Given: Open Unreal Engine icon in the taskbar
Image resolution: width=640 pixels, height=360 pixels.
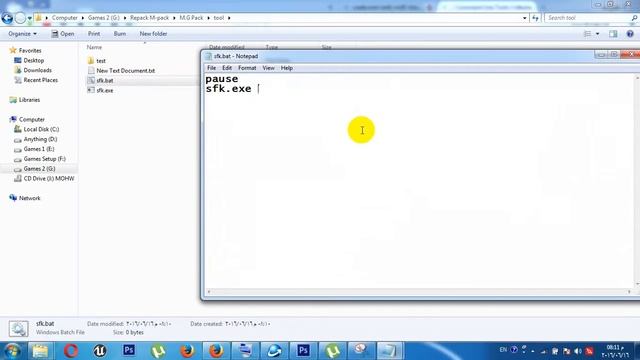Looking at the screenshot, I should tap(100, 351).
